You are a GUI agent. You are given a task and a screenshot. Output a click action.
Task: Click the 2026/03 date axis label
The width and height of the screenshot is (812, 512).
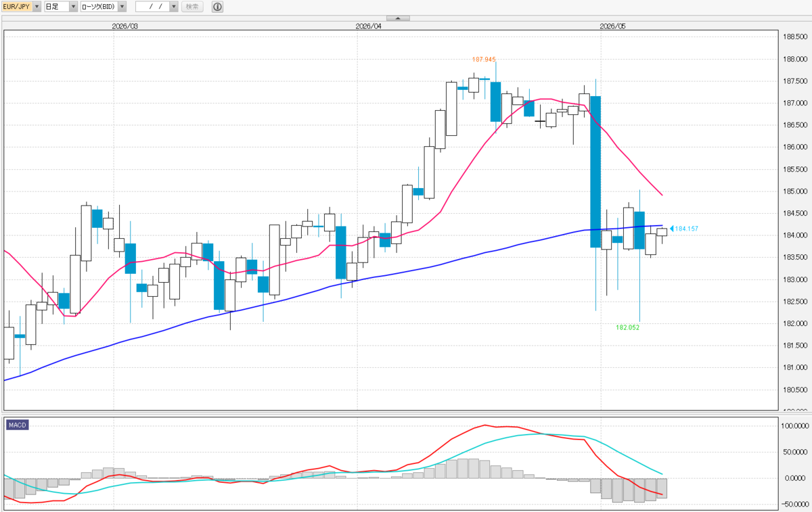(125, 26)
